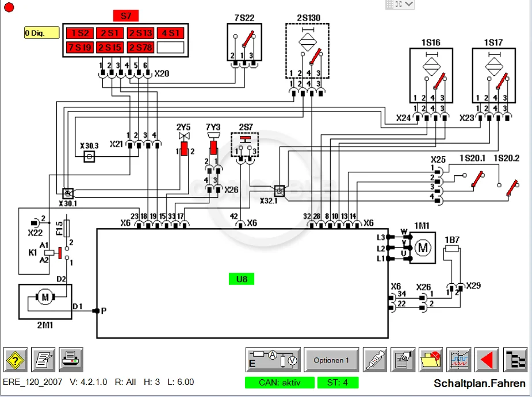This screenshot has height=397, width=532.
Task: Expand the top chevron dropdown arrow
Action: tap(409, 4)
